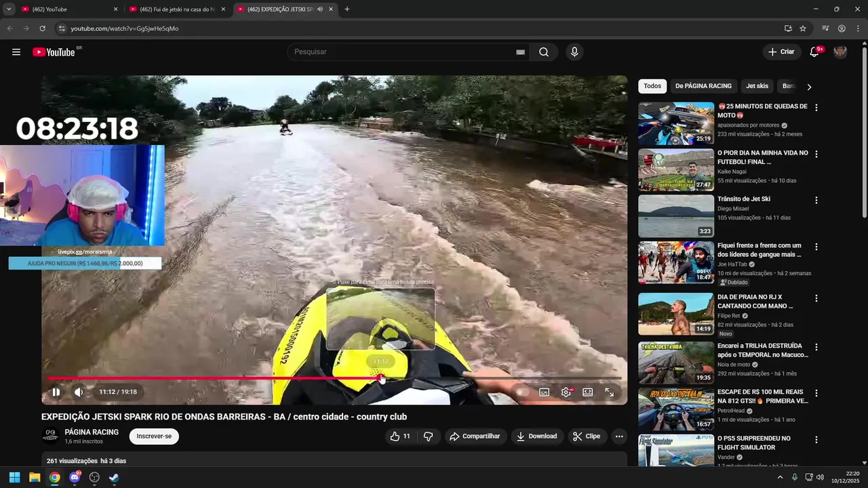Image resolution: width=868 pixels, height=488 pixels.
Task: Pause the video
Action: 56,392
